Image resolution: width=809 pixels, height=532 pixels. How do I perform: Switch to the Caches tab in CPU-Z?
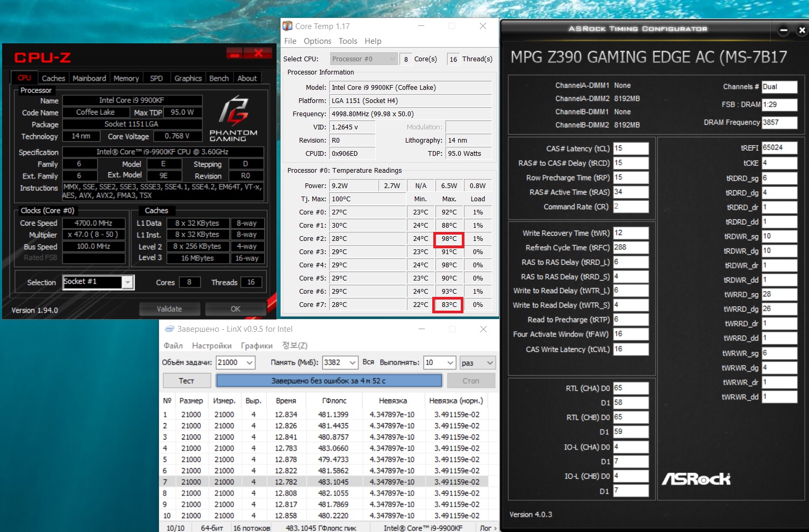click(53, 78)
